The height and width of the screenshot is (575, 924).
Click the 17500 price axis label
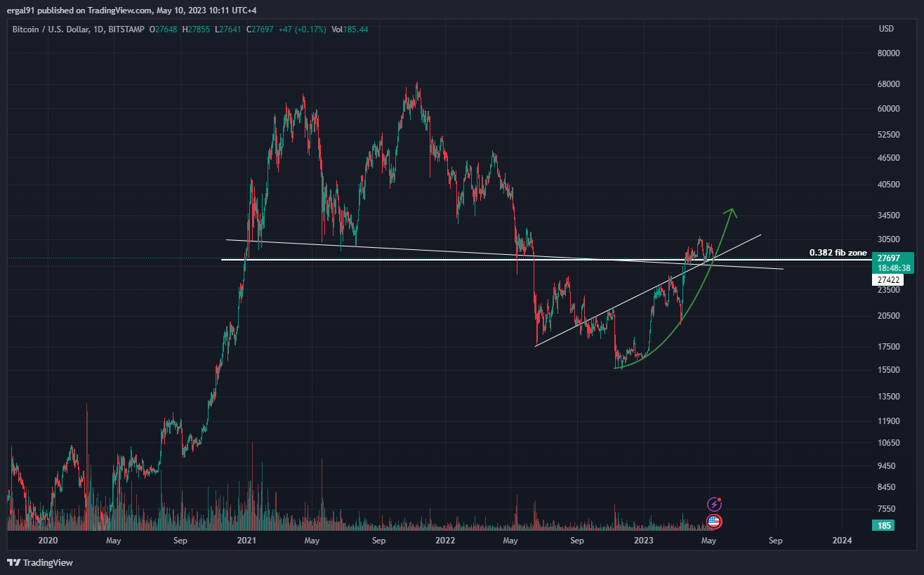[x=888, y=347]
